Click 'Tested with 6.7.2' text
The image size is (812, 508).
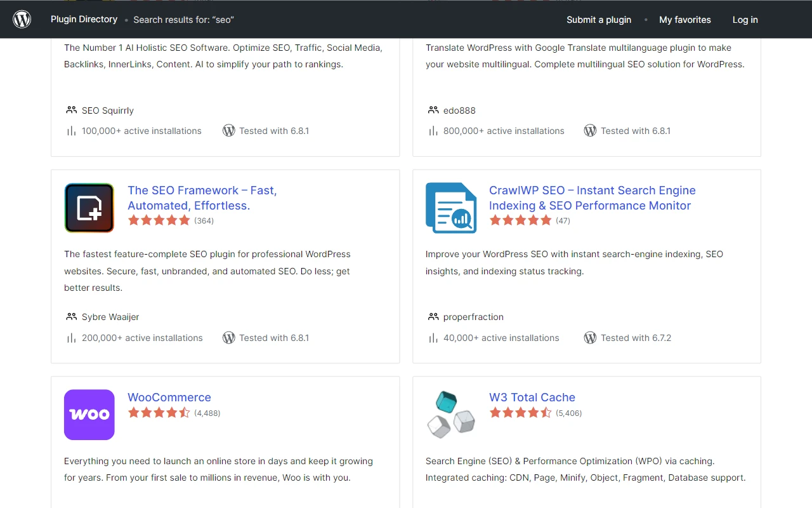point(636,338)
